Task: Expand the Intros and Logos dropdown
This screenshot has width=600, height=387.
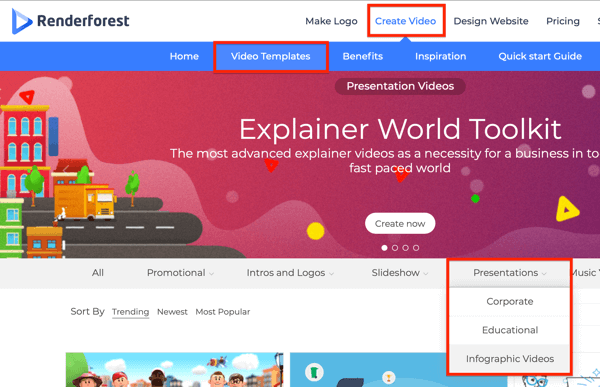Action: point(290,273)
